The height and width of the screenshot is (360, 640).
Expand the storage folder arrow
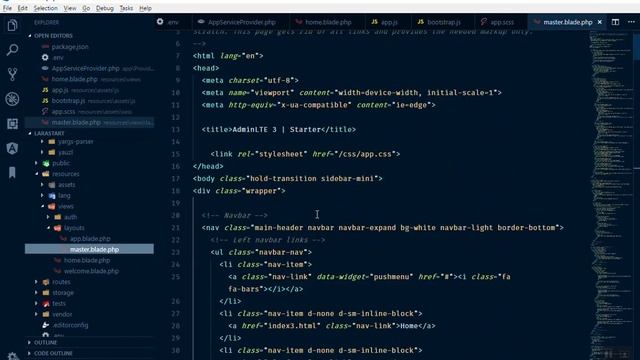pyautogui.click(x=36, y=293)
